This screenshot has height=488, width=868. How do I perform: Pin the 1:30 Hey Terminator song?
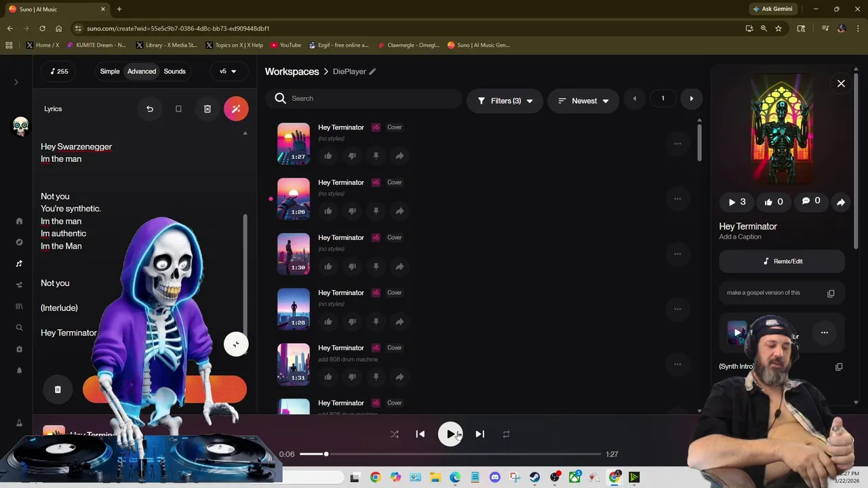376,266
